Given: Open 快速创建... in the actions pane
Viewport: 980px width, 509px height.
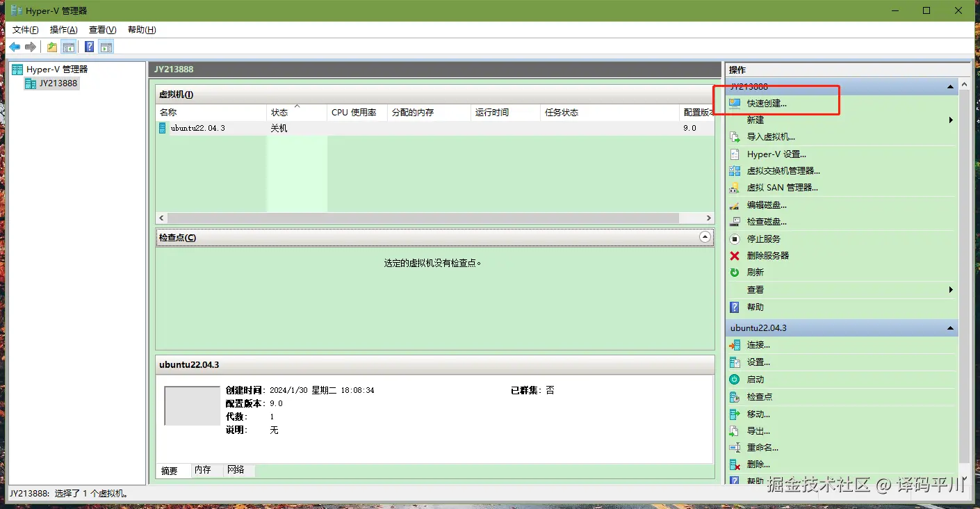Looking at the screenshot, I should point(767,103).
